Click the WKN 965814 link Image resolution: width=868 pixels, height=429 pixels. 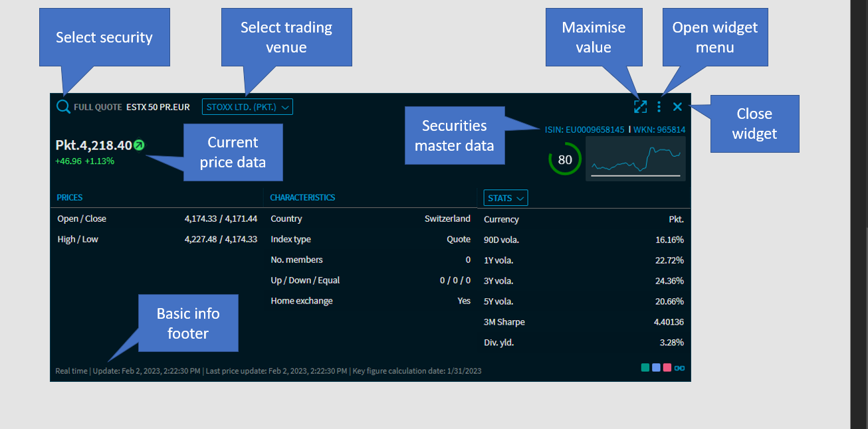coord(659,129)
